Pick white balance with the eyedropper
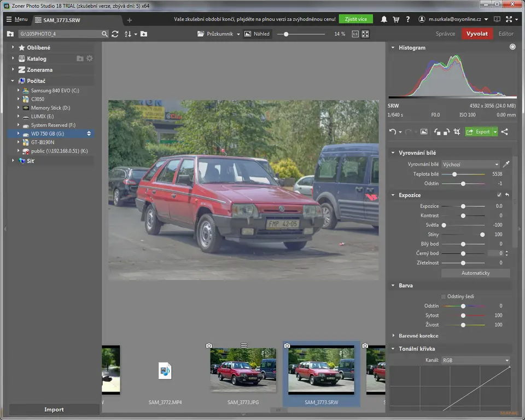 point(506,164)
